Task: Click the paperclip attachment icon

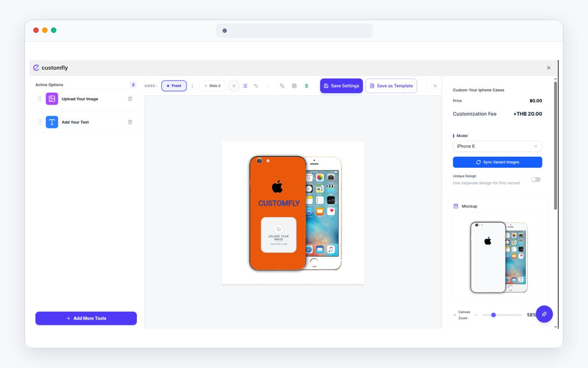Action: (x=282, y=86)
